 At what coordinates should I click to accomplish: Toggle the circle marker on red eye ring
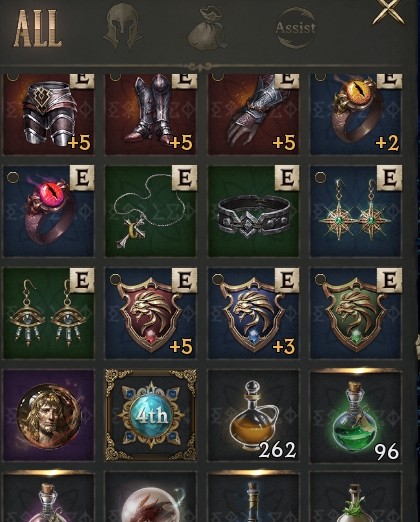coord(13,177)
